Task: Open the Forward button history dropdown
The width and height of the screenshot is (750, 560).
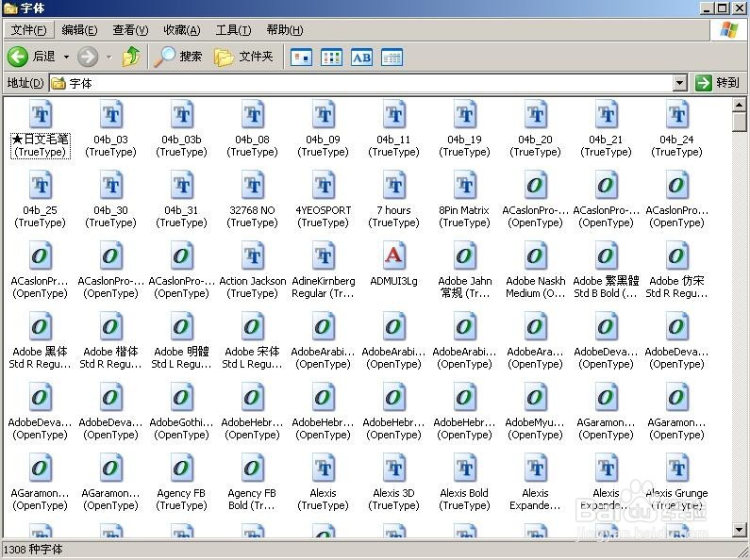Action: (x=109, y=57)
